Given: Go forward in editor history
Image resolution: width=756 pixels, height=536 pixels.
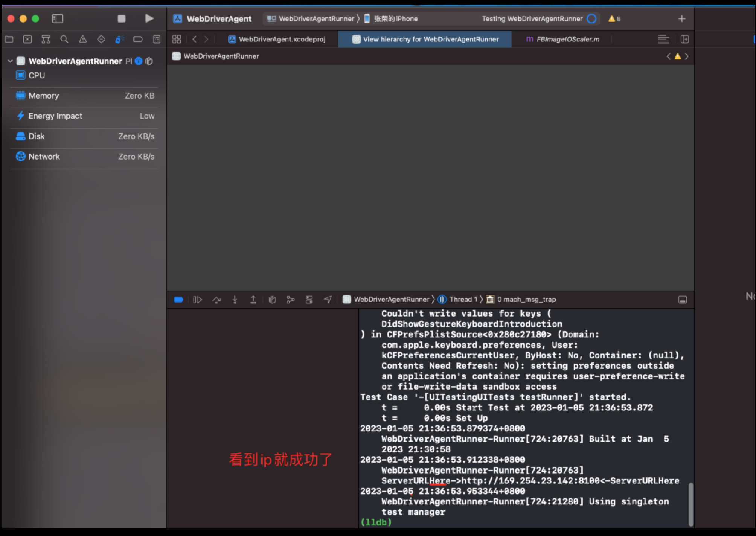Looking at the screenshot, I should pyautogui.click(x=206, y=39).
